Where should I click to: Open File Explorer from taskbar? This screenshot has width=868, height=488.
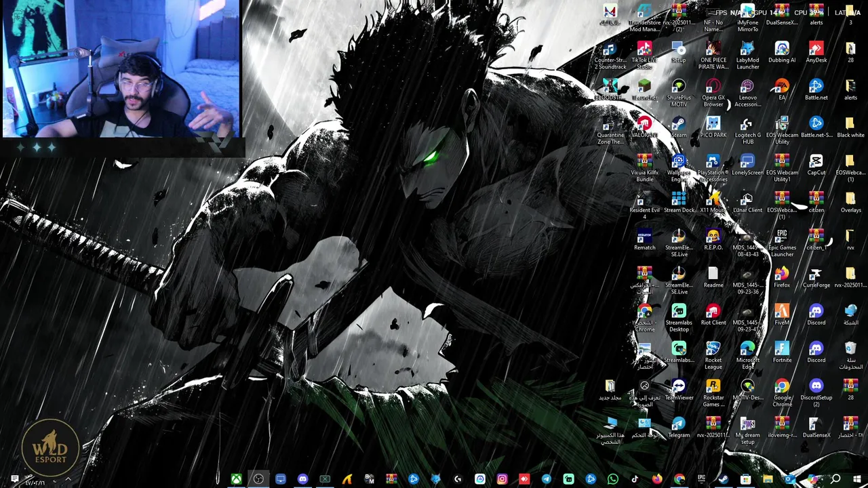click(x=768, y=479)
